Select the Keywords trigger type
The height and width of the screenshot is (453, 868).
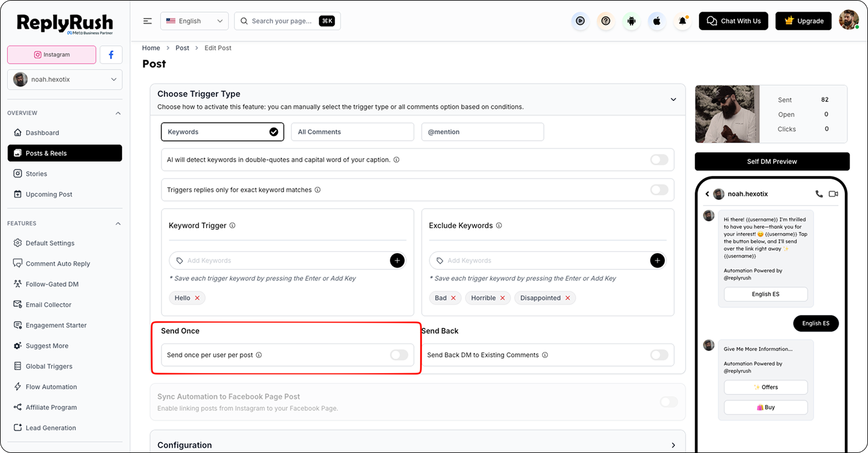[223, 132]
